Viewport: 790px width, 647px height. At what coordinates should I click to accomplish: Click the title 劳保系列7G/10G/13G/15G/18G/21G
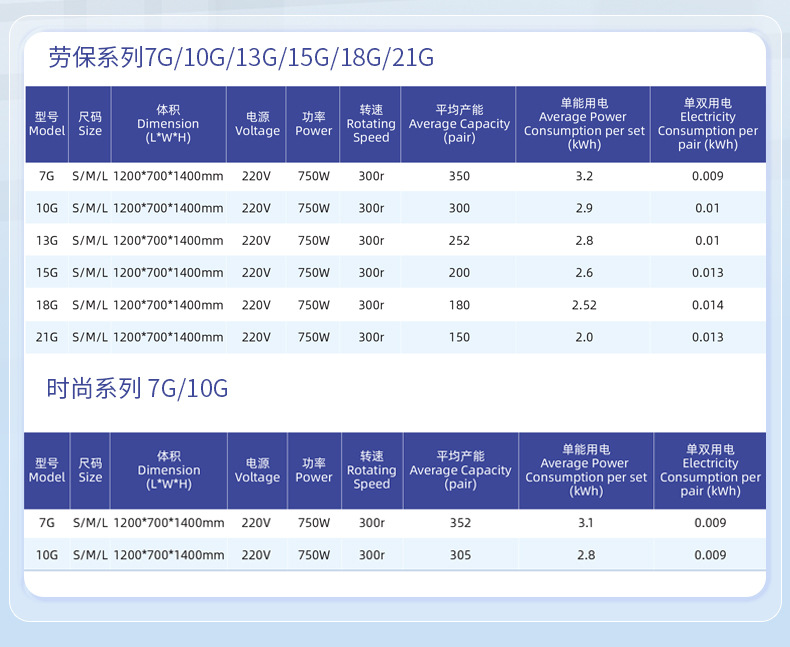coord(241,57)
